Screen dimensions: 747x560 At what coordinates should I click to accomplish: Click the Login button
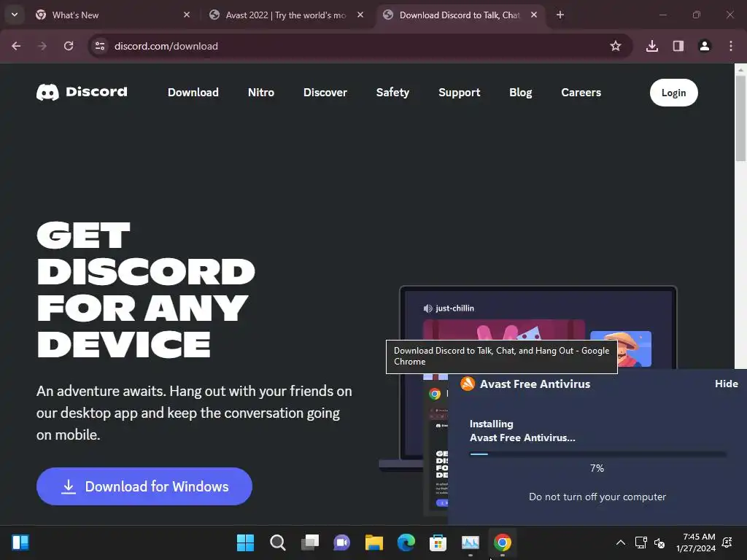673,93
